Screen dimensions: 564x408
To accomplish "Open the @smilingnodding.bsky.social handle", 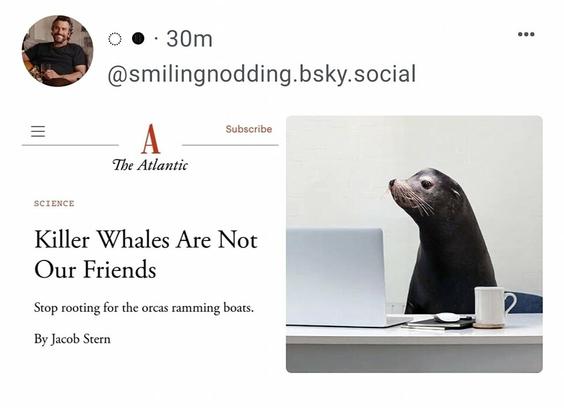I will click(x=262, y=74).
